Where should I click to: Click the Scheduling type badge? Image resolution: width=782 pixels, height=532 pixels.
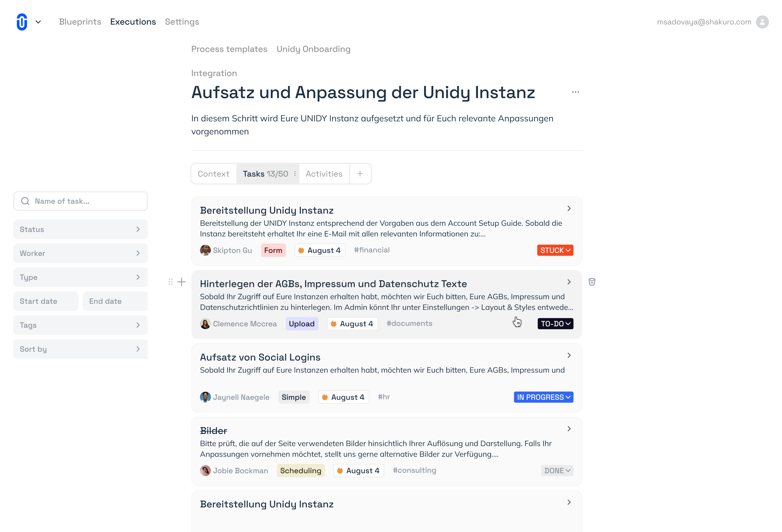point(301,470)
